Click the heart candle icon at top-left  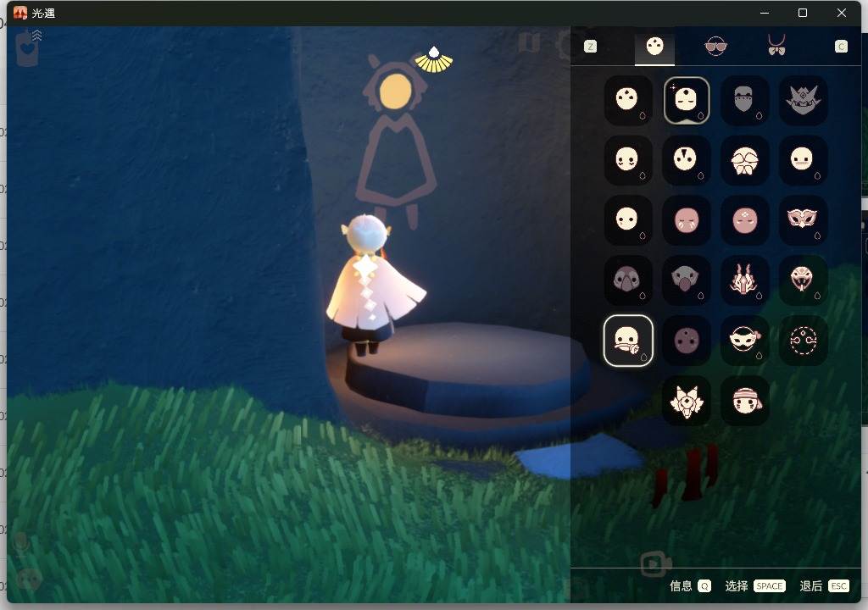(28, 48)
